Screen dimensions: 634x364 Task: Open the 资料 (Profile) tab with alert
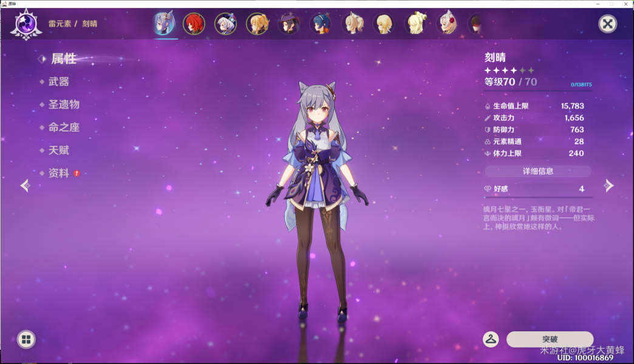[x=59, y=174]
